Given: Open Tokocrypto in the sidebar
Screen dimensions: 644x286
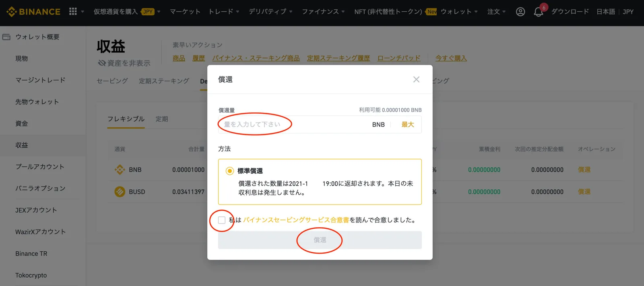Looking at the screenshot, I should 31,276.
